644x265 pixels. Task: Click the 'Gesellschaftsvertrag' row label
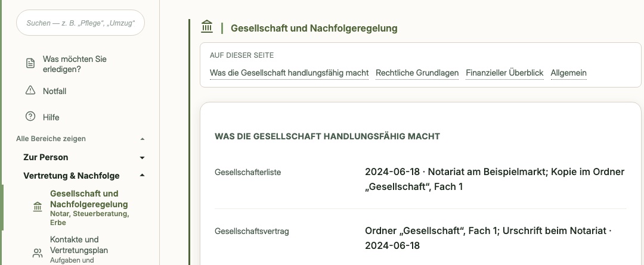[x=252, y=232]
